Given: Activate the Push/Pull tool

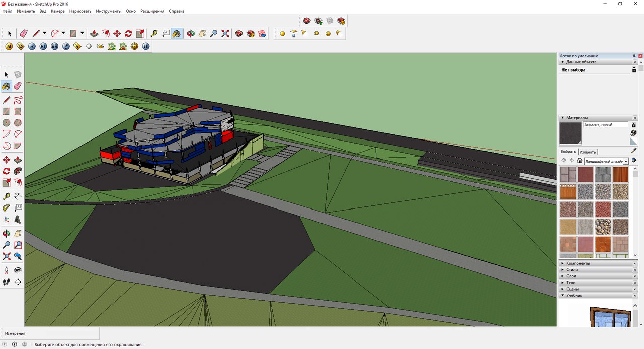Looking at the screenshot, I should click(x=94, y=34).
